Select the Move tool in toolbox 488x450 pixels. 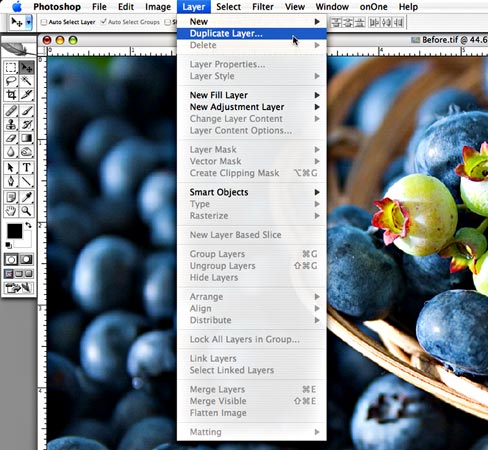(x=26, y=68)
